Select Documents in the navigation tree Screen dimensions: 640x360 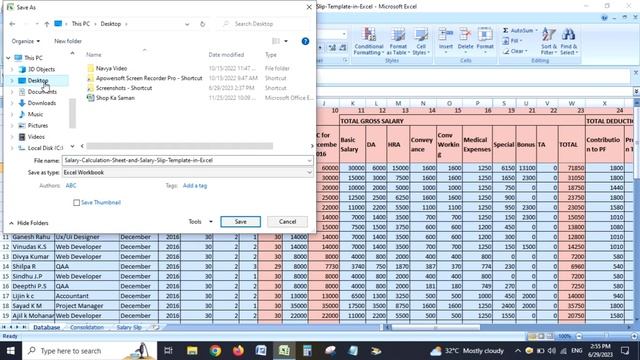click(x=42, y=92)
